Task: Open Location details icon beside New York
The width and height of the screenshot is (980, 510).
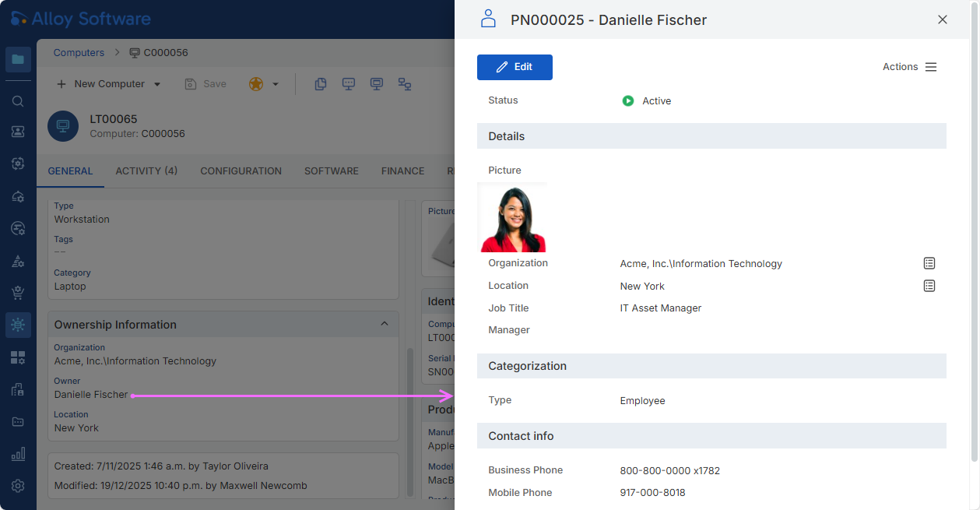Action: coord(929,286)
